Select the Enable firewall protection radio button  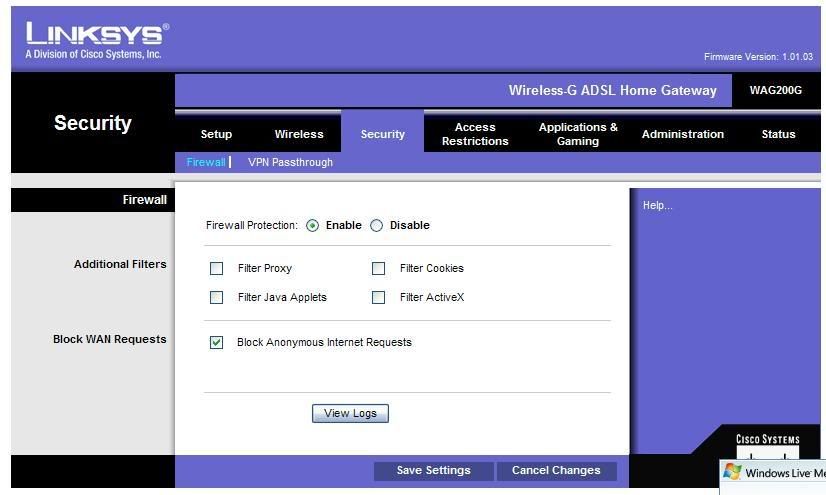[312, 225]
